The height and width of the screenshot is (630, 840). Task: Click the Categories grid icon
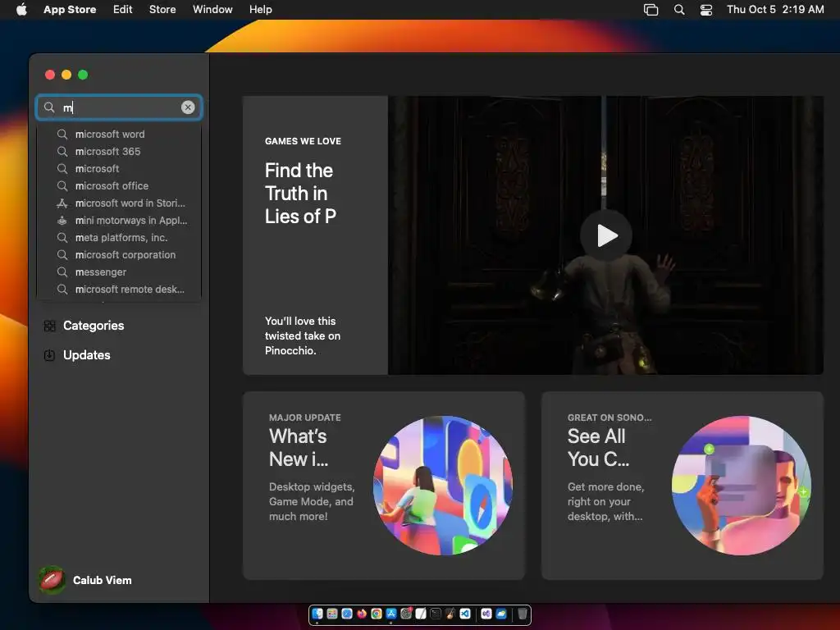49,326
